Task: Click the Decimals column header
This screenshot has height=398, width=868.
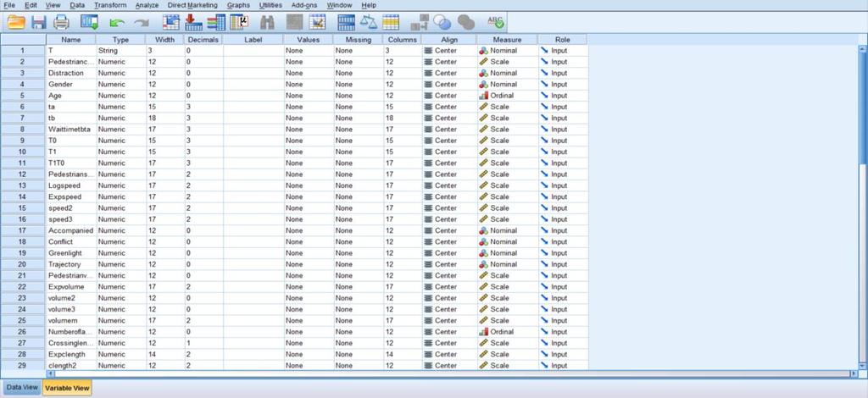Action: [203, 40]
